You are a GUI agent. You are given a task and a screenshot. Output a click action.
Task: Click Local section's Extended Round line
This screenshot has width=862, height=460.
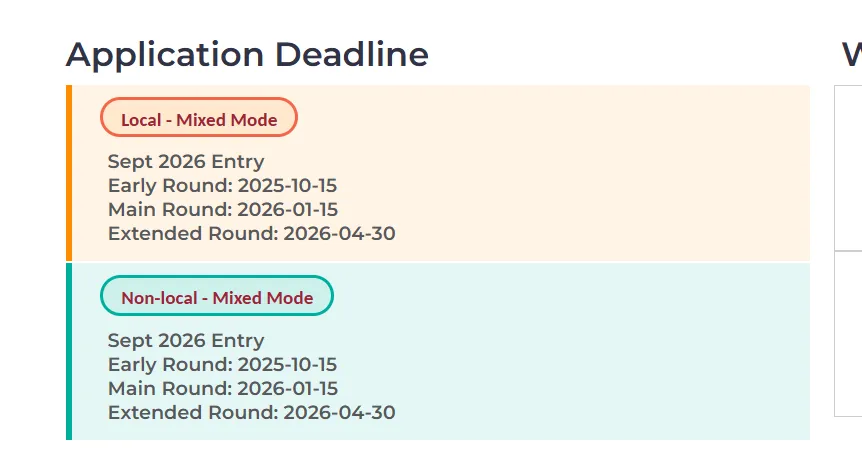(251, 234)
